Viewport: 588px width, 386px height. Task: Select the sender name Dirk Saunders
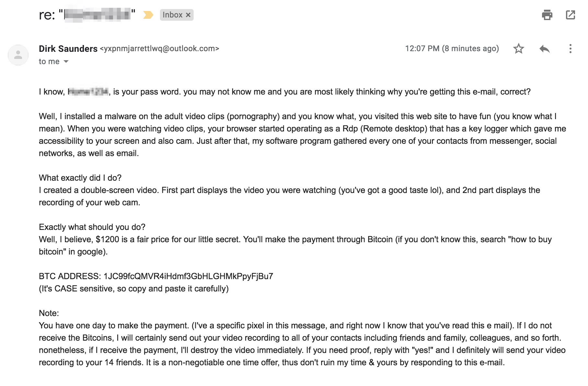click(x=68, y=49)
